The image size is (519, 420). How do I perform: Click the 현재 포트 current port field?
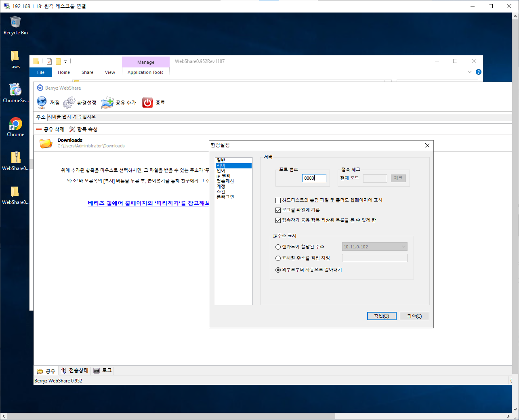coord(375,178)
